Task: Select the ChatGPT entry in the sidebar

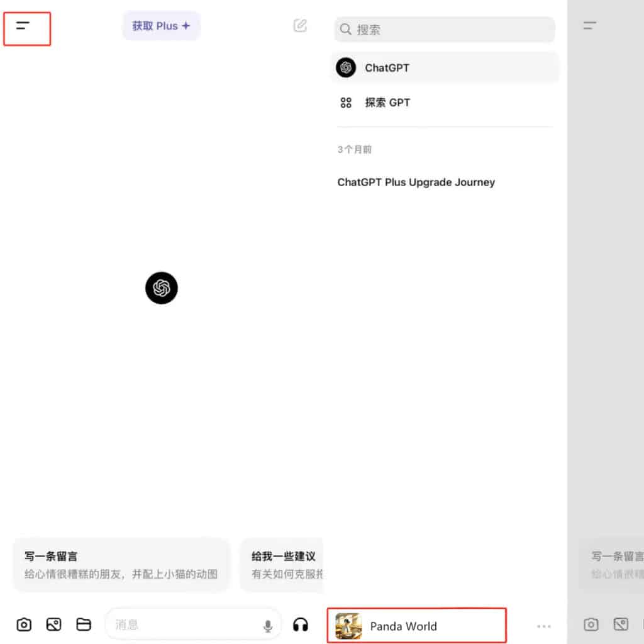Action: pos(445,68)
